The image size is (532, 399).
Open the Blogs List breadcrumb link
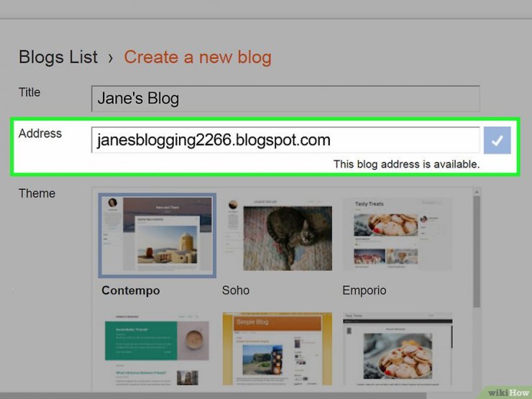pos(58,57)
